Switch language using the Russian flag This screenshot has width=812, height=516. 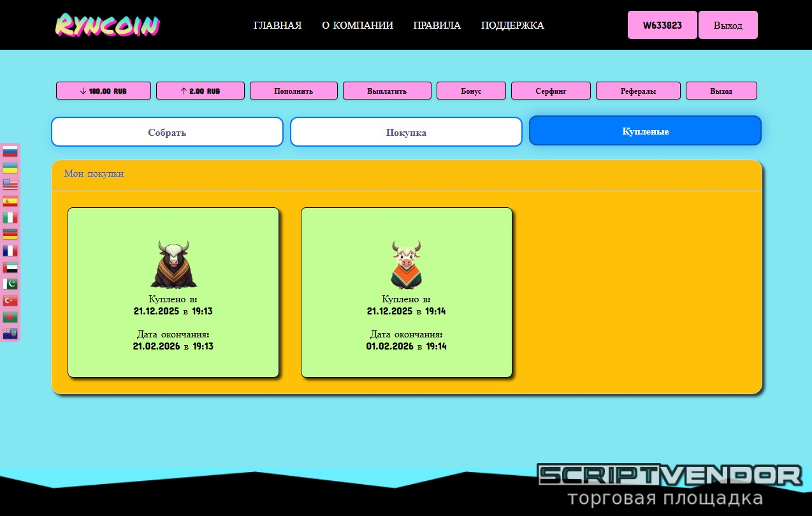click(10, 152)
